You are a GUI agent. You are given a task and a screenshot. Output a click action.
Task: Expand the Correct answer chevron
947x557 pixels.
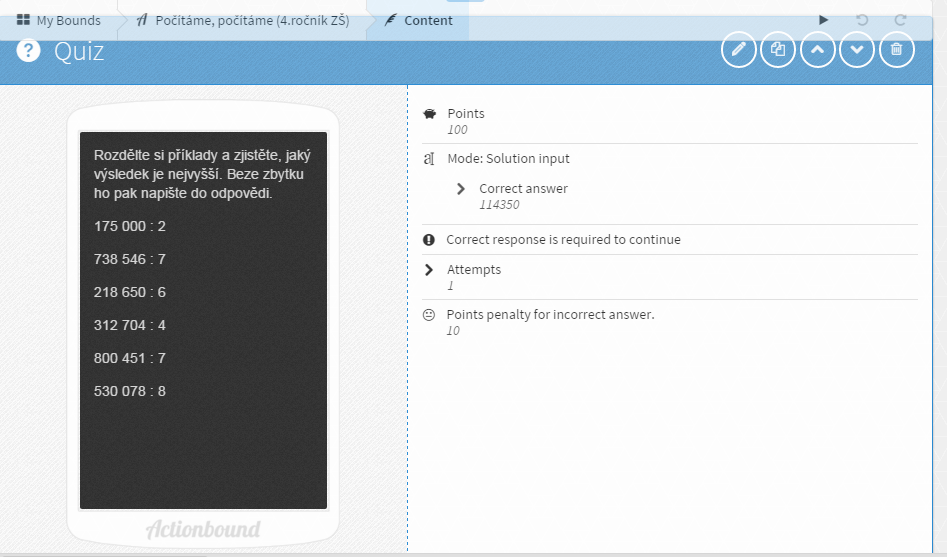click(461, 189)
